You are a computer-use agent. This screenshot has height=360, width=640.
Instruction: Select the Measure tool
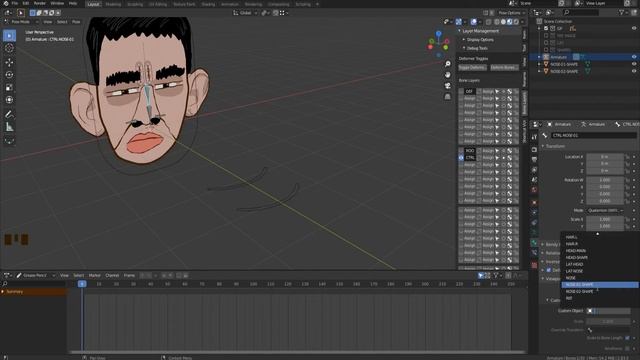click(9, 127)
